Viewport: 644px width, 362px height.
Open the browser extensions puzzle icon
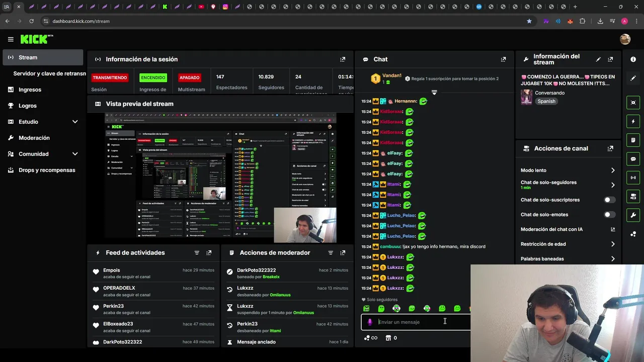tap(582, 21)
